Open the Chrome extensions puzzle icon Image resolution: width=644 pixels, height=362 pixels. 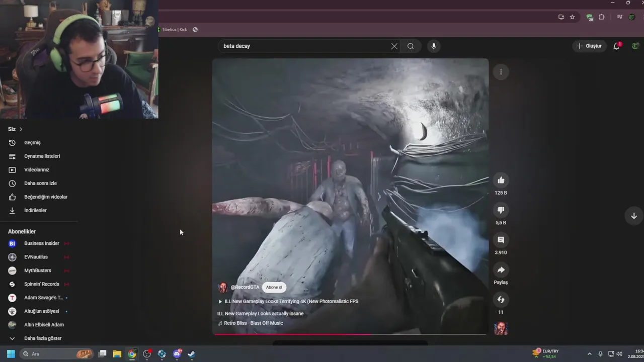(x=601, y=17)
